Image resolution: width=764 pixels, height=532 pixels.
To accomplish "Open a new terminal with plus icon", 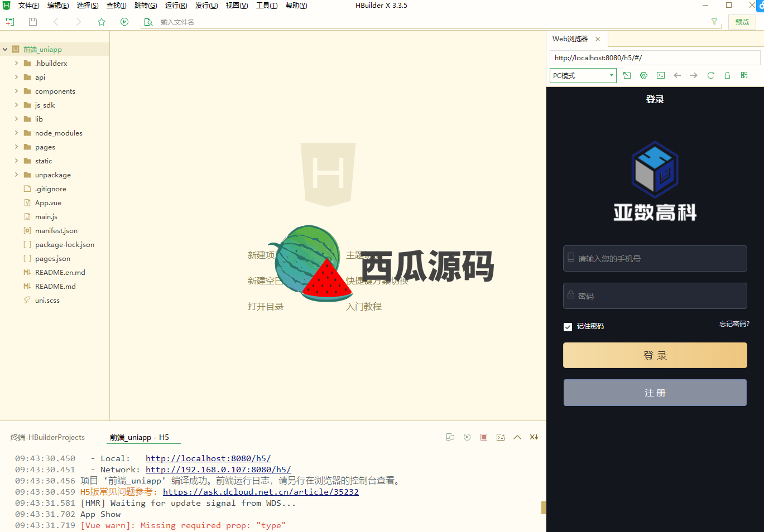I will click(x=501, y=437).
